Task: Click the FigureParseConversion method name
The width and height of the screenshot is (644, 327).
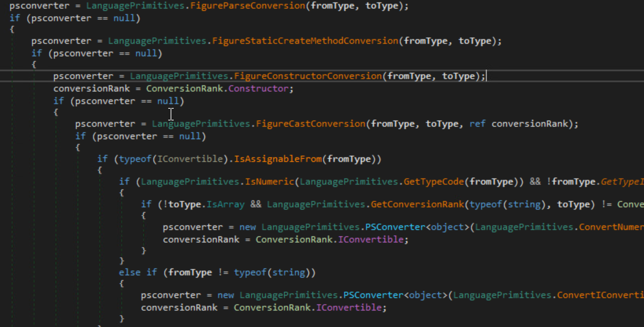Action: tap(247, 6)
